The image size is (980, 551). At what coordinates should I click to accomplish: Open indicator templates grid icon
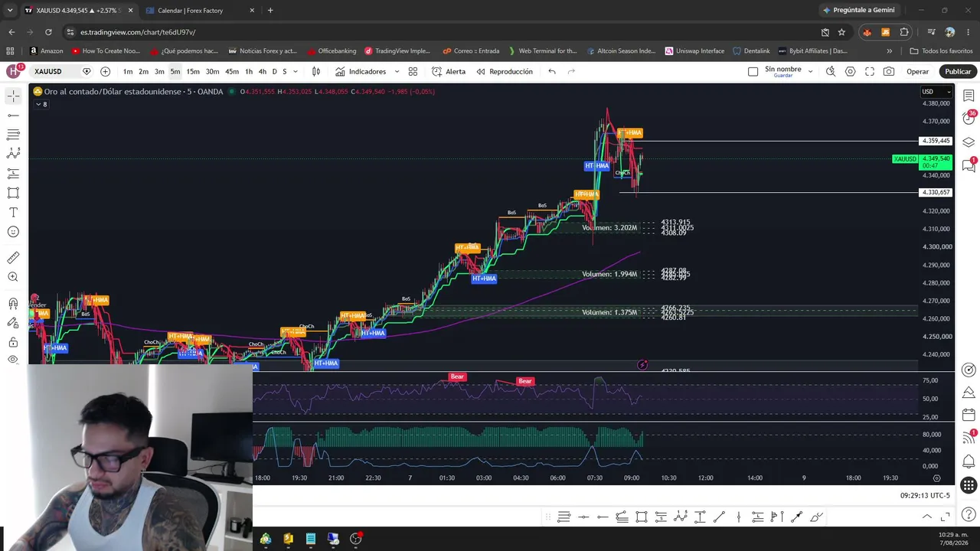413,71
